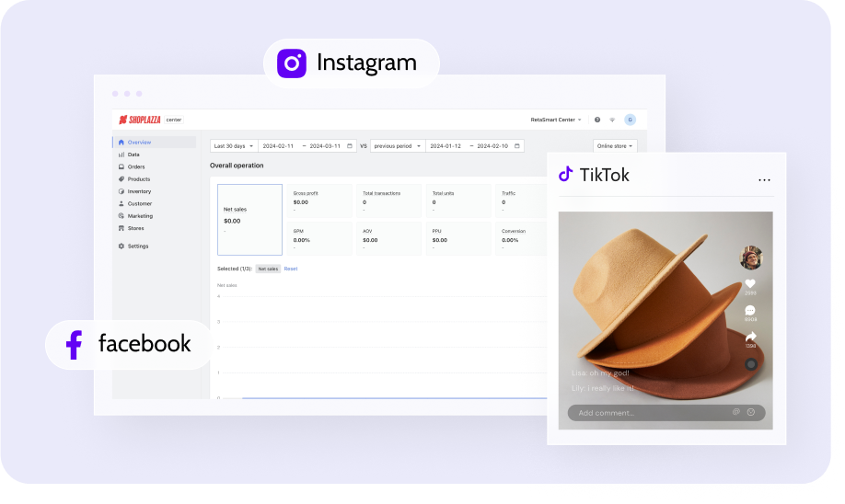Select the PPU metric card

(x=458, y=238)
